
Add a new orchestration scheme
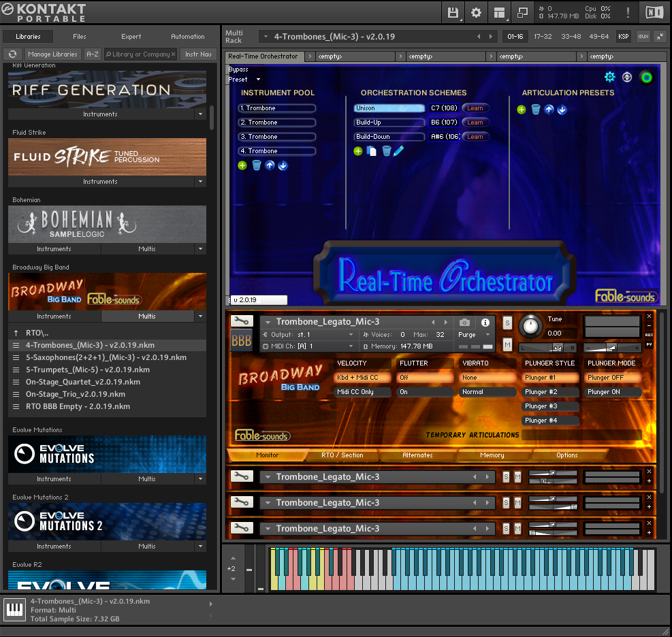click(x=358, y=151)
